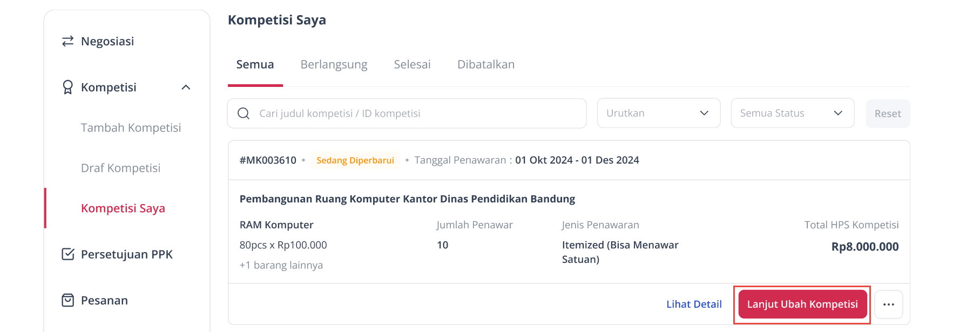Select the Semua tab
The height and width of the screenshot is (332, 980).
click(255, 65)
